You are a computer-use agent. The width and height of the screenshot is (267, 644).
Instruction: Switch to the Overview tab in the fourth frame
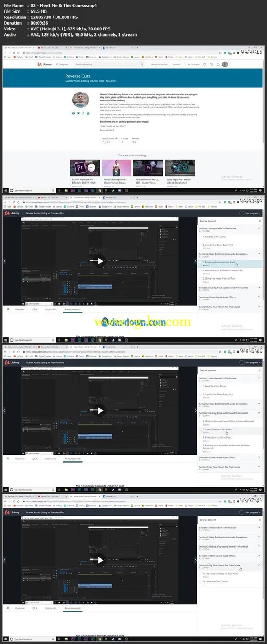click(x=20, y=608)
